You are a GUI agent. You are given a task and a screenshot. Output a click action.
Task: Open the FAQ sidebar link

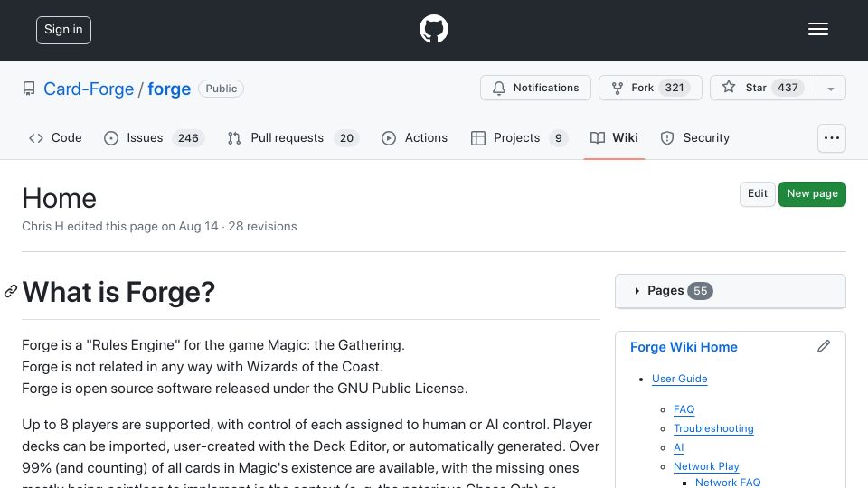click(684, 409)
